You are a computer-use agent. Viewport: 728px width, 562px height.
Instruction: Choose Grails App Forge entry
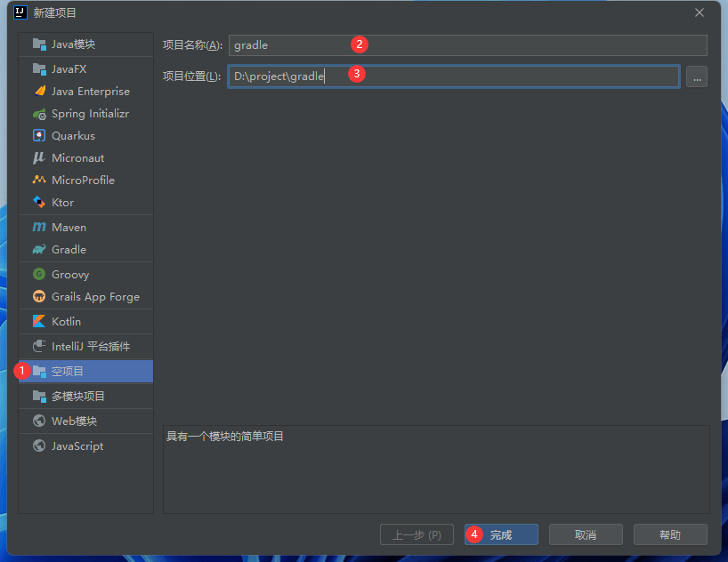tap(86, 296)
